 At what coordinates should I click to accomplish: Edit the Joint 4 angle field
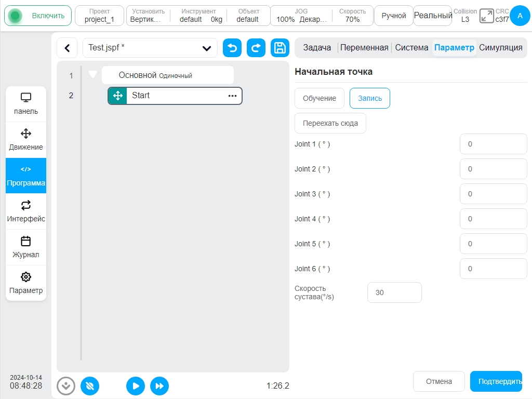(x=494, y=219)
